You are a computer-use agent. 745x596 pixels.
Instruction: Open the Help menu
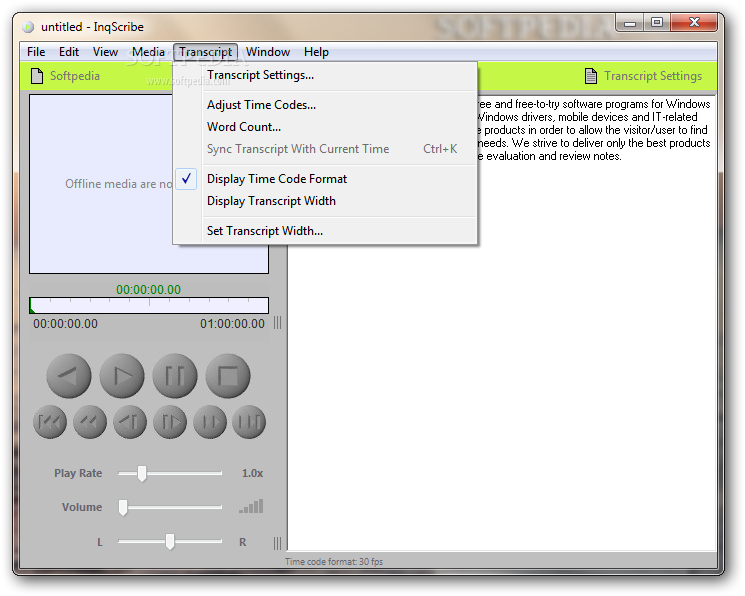coord(316,52)
